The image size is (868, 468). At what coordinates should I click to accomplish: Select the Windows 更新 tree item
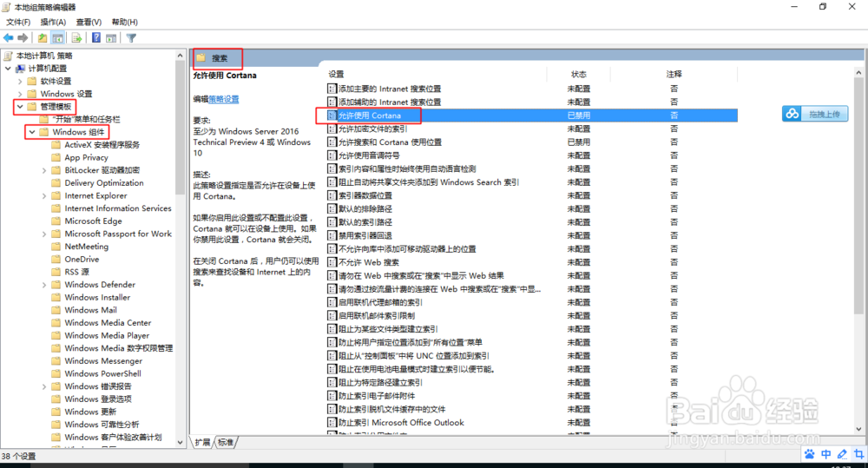tap(91, 412)
